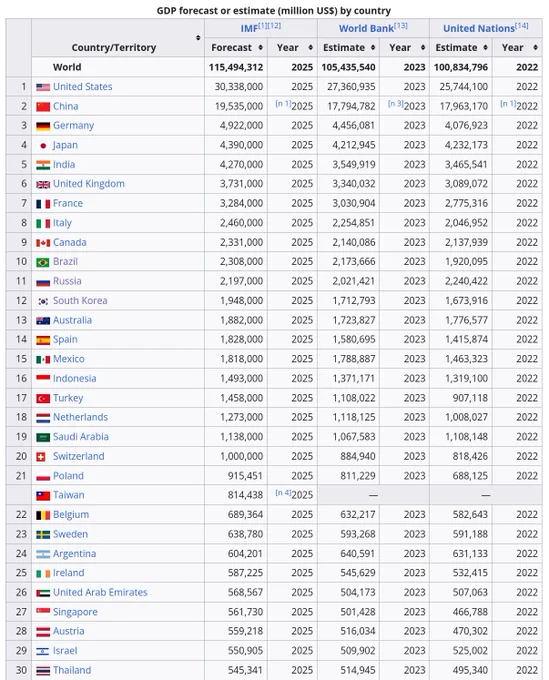Open footnote n 4 beside Taiwan
Screen dimensions: 549x680
[x=283, y=493]
